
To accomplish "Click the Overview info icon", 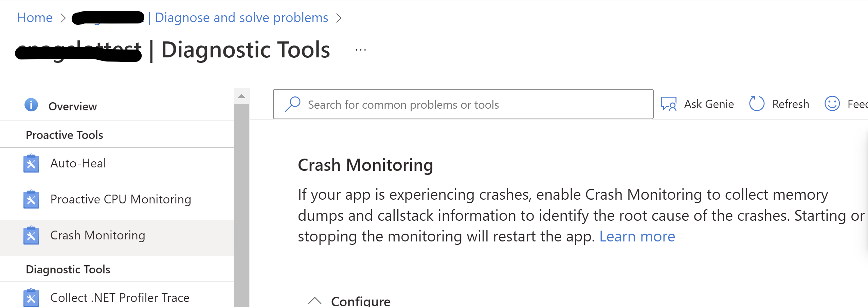I will [x=31, y=105].
